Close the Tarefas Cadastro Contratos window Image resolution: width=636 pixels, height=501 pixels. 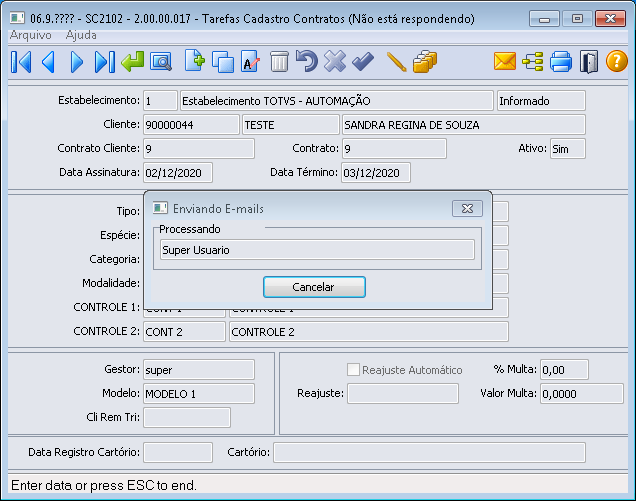point(610,19)
